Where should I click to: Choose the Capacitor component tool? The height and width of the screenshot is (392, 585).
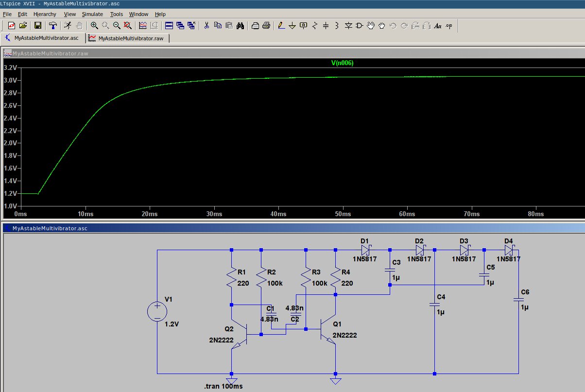click(326, 26)
